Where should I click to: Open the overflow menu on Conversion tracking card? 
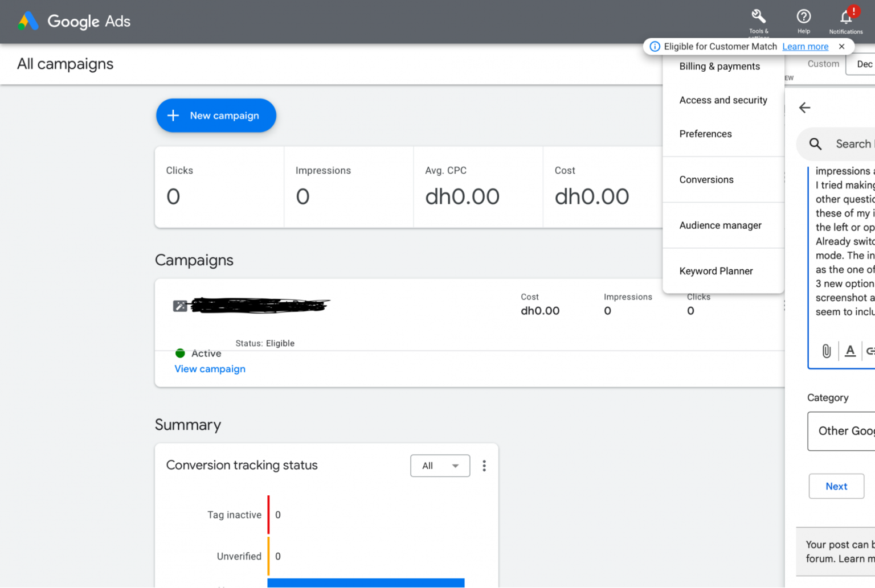click(x=484, y=466)
